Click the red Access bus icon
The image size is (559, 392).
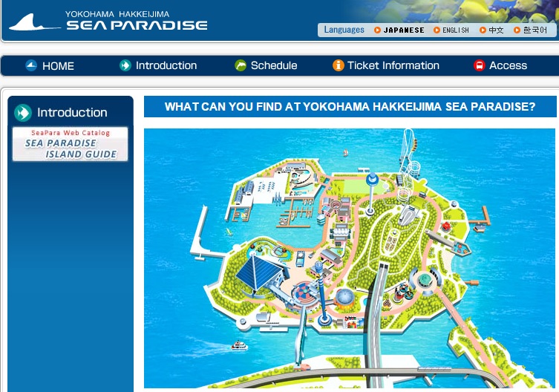[480, 65]
